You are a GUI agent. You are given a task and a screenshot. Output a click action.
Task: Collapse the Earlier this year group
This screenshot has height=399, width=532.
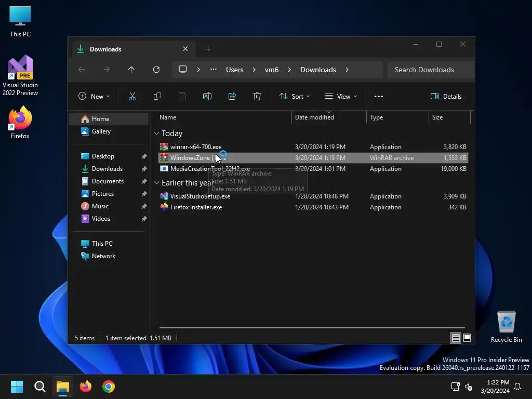tap(156, 183)
